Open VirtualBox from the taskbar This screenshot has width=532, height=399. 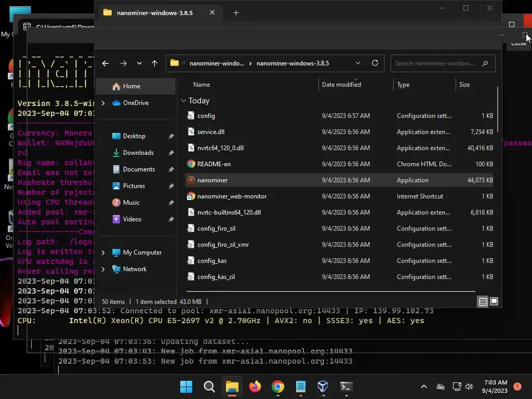[x=323, y=387]
